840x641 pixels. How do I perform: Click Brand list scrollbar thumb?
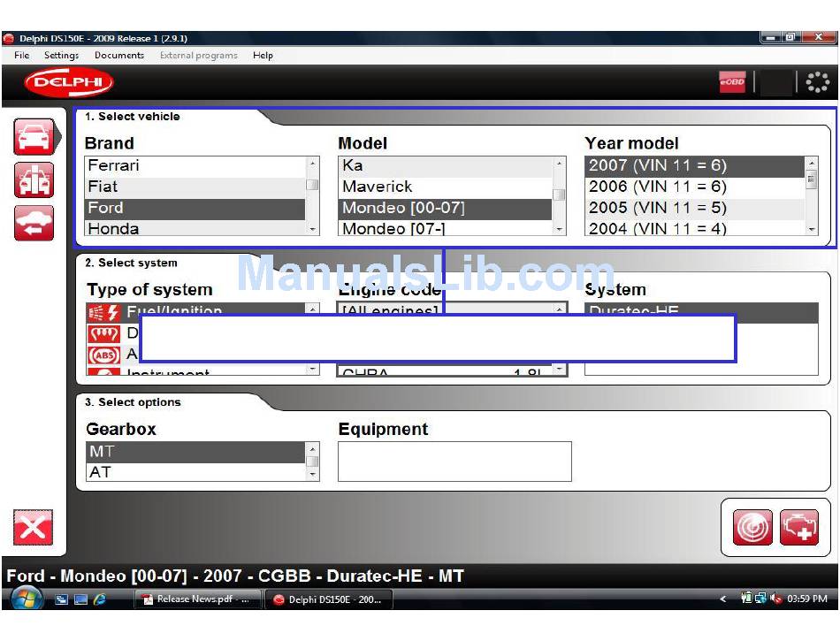point(312,185)
